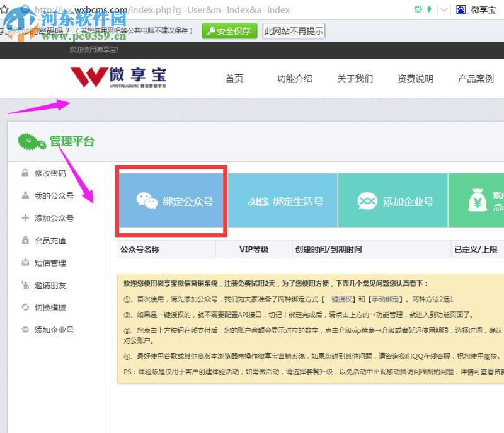504x433 pixels.
Task: Click the green 安全保存 button
Action: pos(229,30)
